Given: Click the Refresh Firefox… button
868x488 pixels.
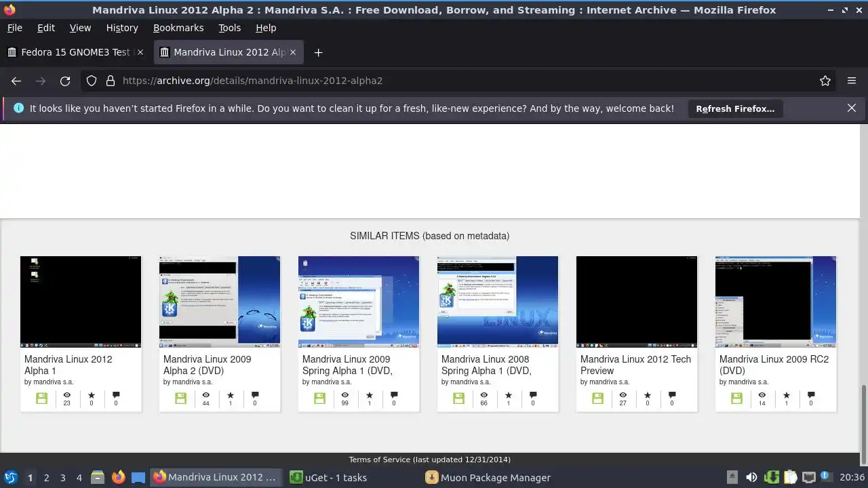Looking at the screenshot, I should click(735, 108).
